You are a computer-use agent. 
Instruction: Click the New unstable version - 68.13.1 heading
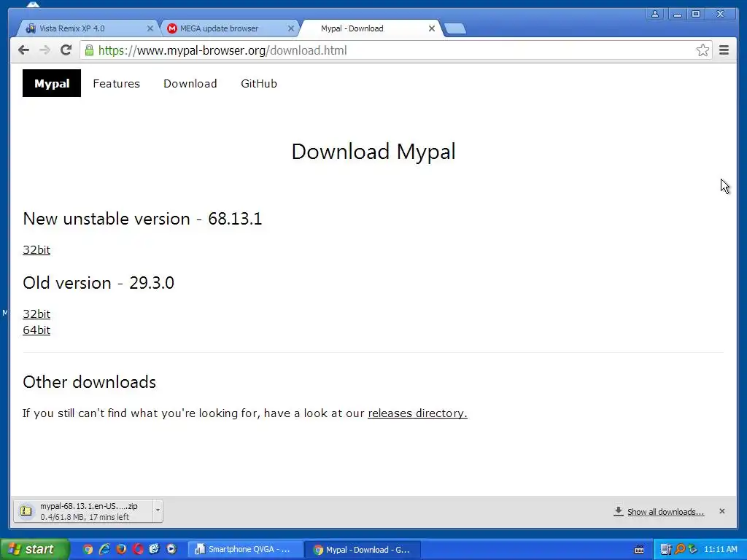point(142,219)
